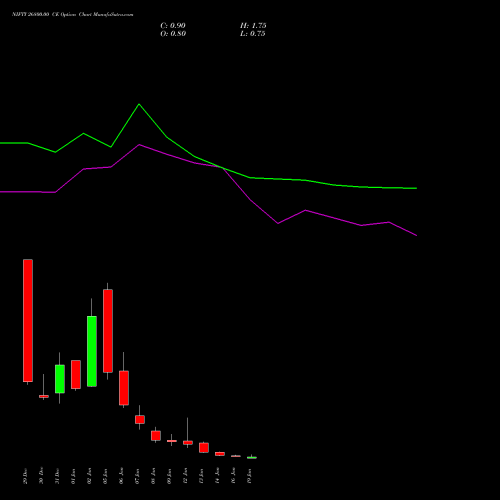Click the green candle above 31 Dec
The width and height of the screenshot is (500, 500).
click(60, 379)
